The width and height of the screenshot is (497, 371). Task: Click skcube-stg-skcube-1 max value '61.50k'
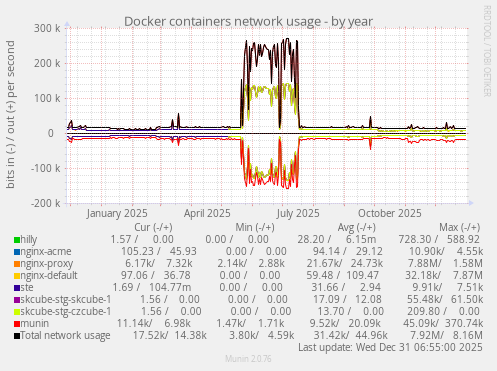pyautogui.click(x=467, y=299)
